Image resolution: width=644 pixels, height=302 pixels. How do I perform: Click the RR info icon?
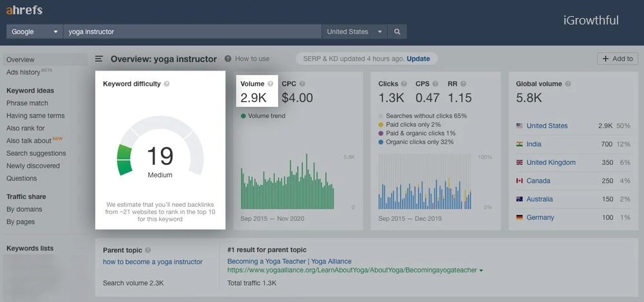(463, 84)
